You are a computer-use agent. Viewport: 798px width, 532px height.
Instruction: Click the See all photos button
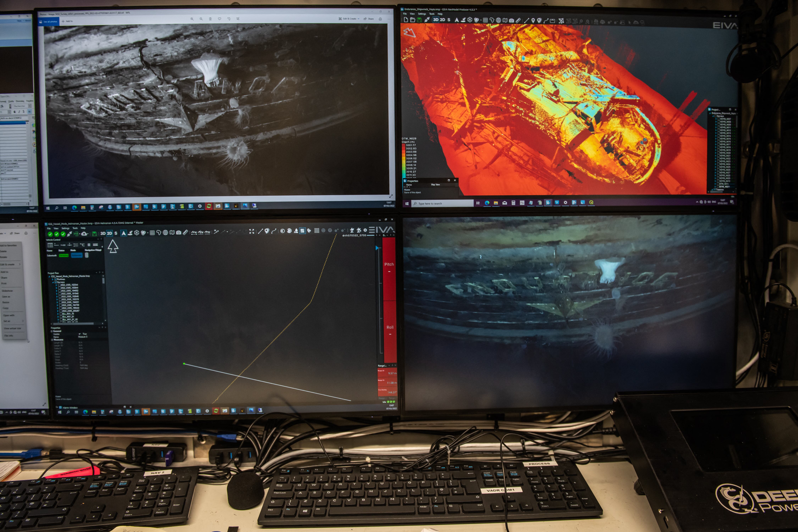point(49,21)
